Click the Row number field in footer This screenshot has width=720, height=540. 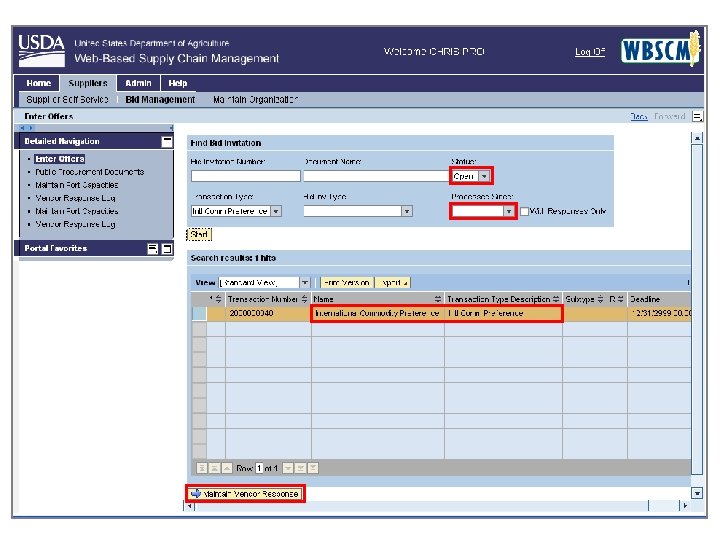(x=259, y=468)
